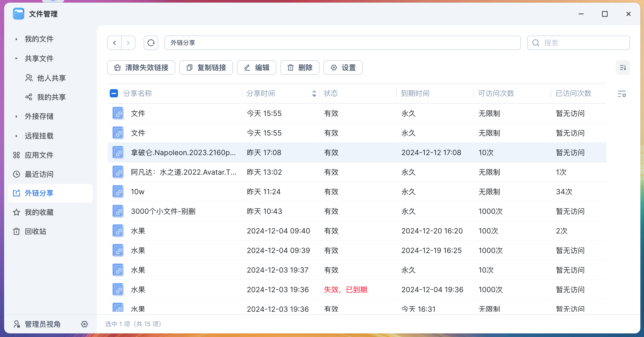The image size is (644, 337).
Task: Click the 2024-12-19 16:25 expiry cell
Action: pos(431,250)
